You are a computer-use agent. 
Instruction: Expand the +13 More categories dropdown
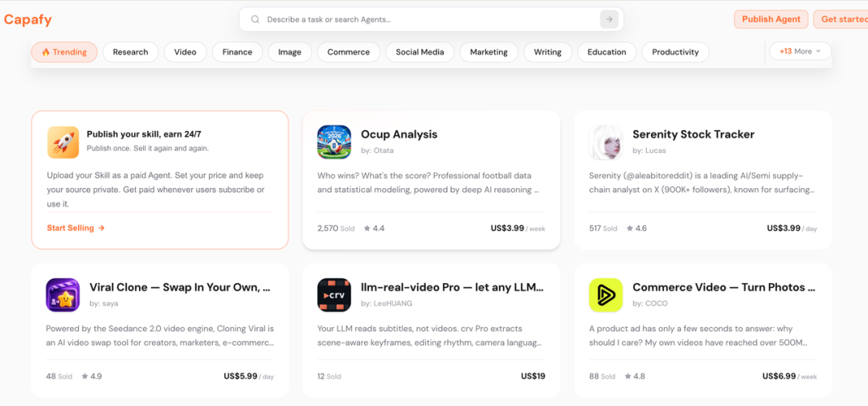point(800,51)
